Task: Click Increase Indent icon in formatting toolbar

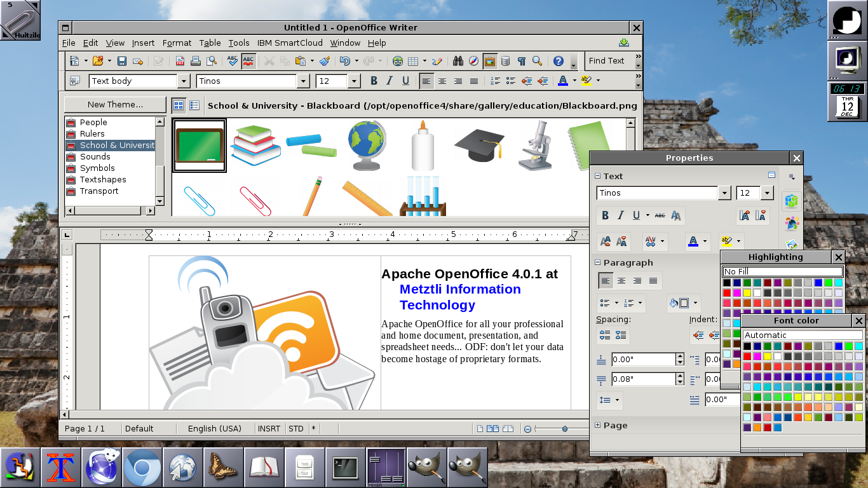Action: 543,81
